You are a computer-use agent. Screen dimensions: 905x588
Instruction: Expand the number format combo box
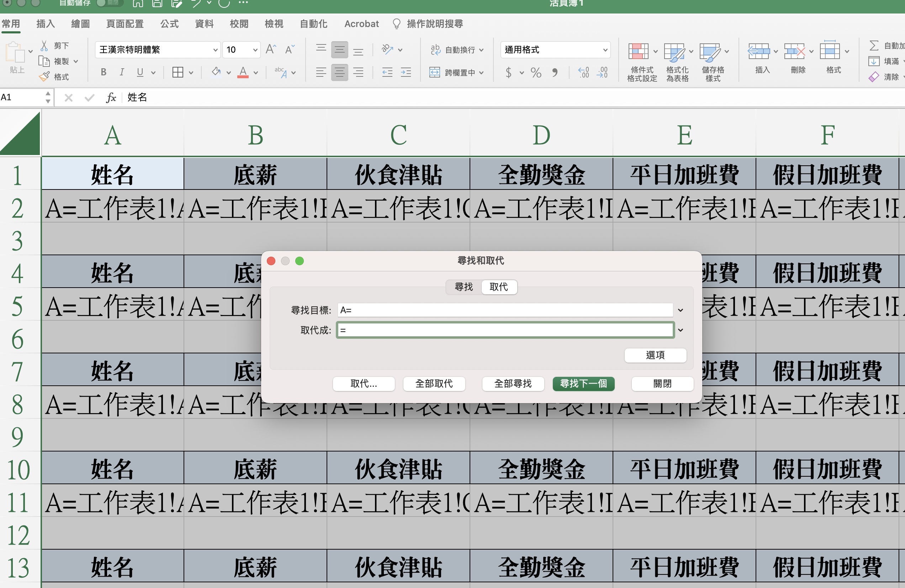tap(605, 50)
